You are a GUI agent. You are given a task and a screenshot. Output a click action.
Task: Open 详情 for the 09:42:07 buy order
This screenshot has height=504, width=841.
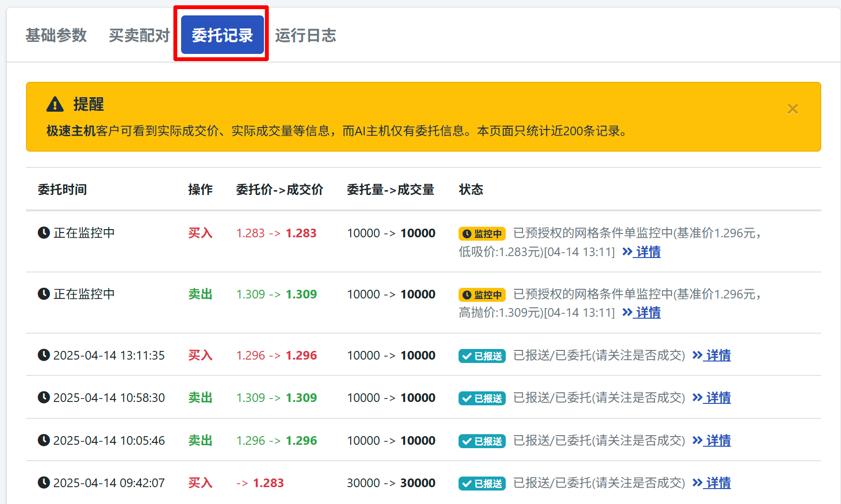click(711, 483)
